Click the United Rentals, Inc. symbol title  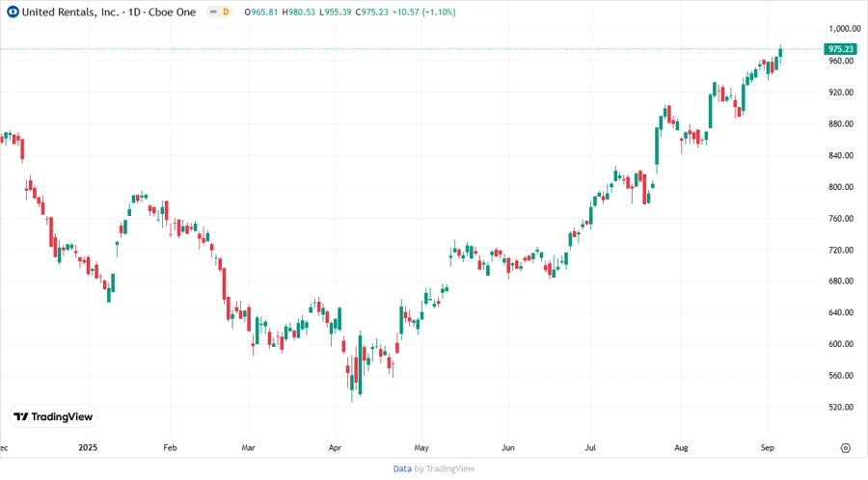(x=70, y=12)
